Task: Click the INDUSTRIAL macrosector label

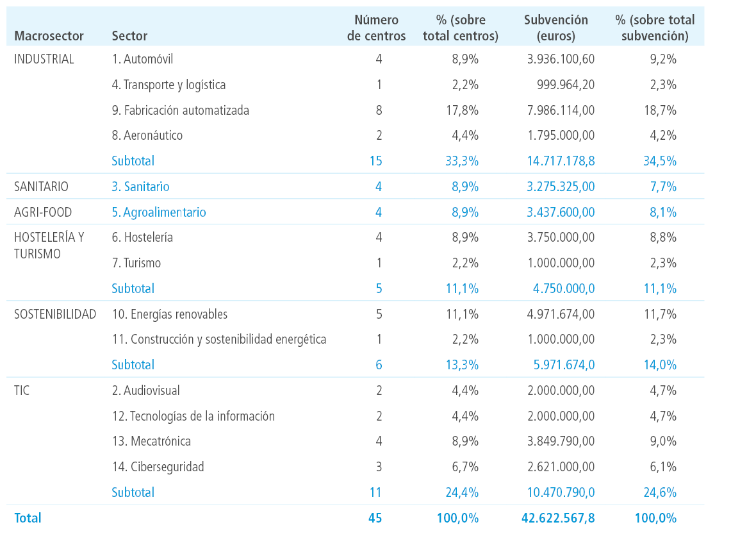Action: pyautogui.click(x=44, y=60)
